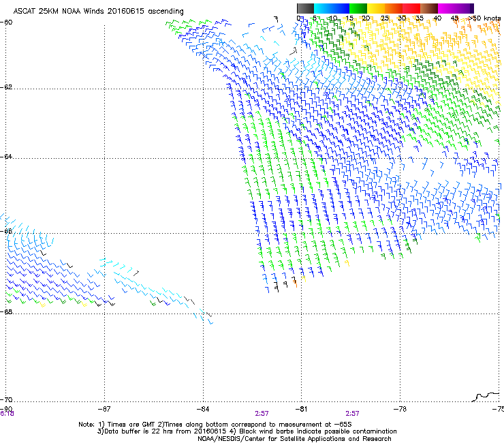Click the -64 latitude axis label

(x=6, y=157)
